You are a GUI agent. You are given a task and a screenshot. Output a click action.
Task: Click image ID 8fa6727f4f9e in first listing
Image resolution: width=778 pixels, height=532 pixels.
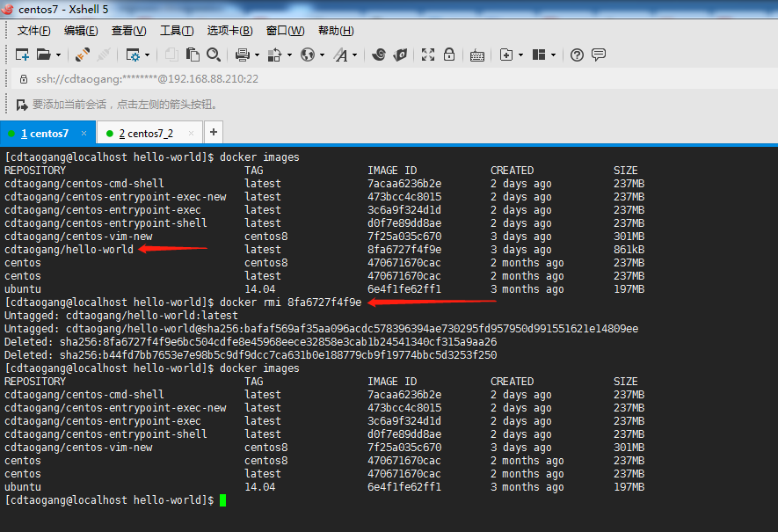click(404, 250)
